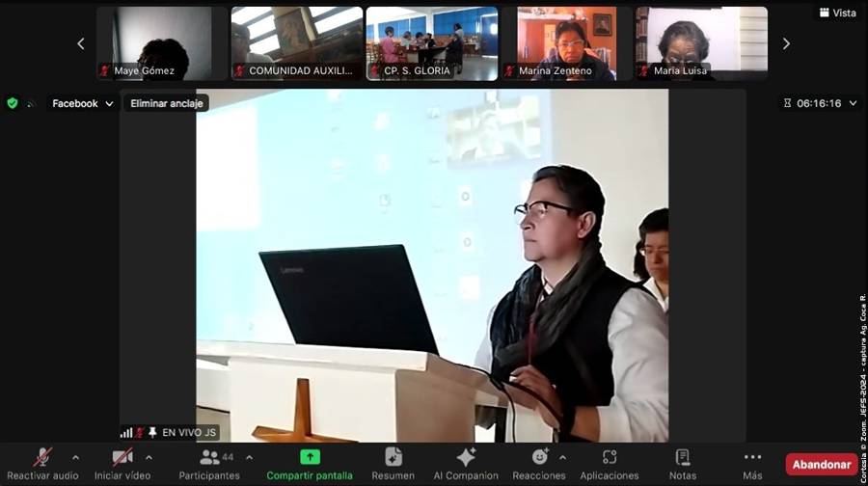Expand the arrow beside Participantes
The width and height of the screenshot is (868, 486).
[x=249, y=458]
